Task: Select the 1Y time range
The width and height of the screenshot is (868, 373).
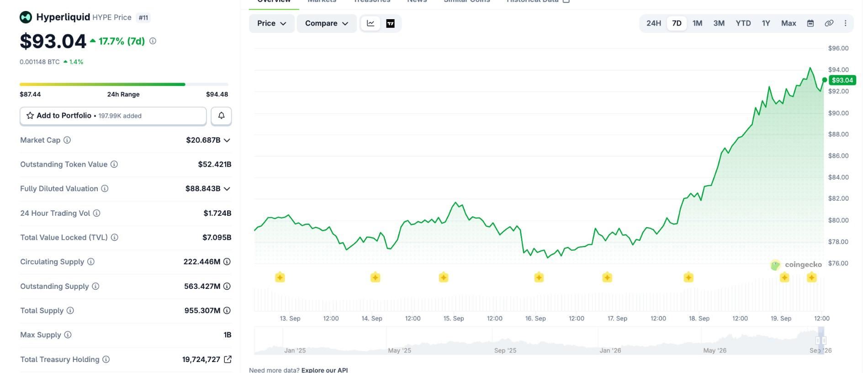Action: click(766, 23)
